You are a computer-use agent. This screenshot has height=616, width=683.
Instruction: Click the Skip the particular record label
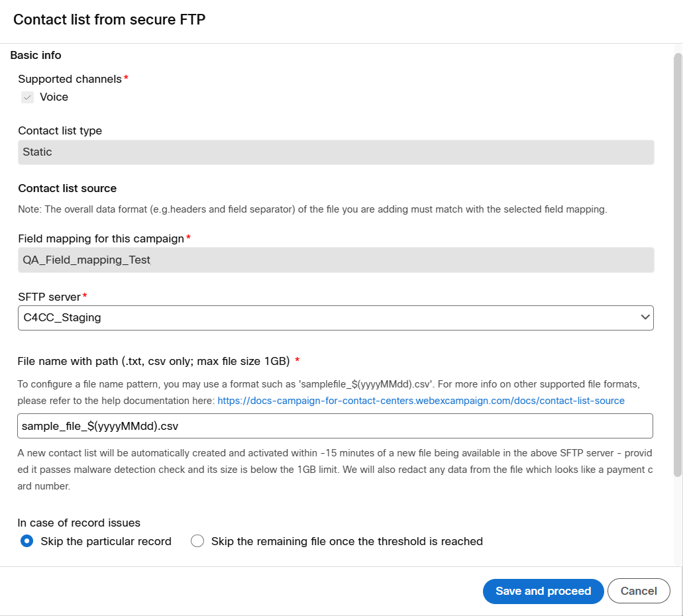[x=106, y=541]
